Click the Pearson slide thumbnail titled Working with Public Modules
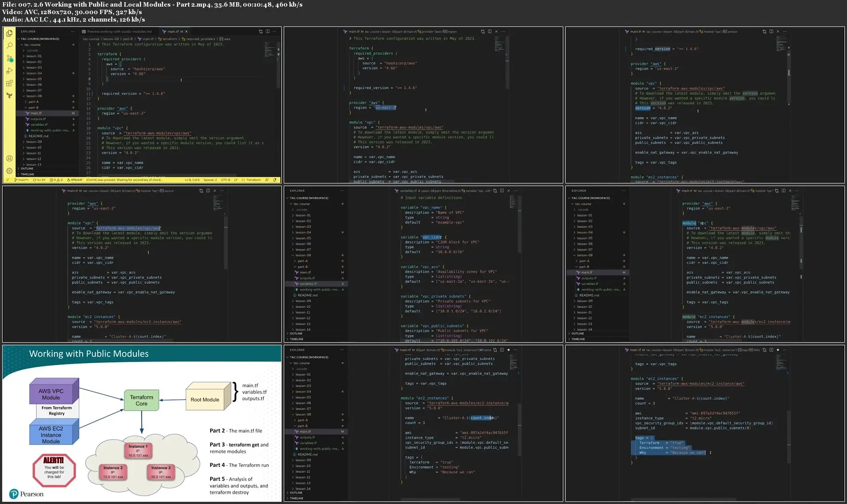 coord(142,423)
